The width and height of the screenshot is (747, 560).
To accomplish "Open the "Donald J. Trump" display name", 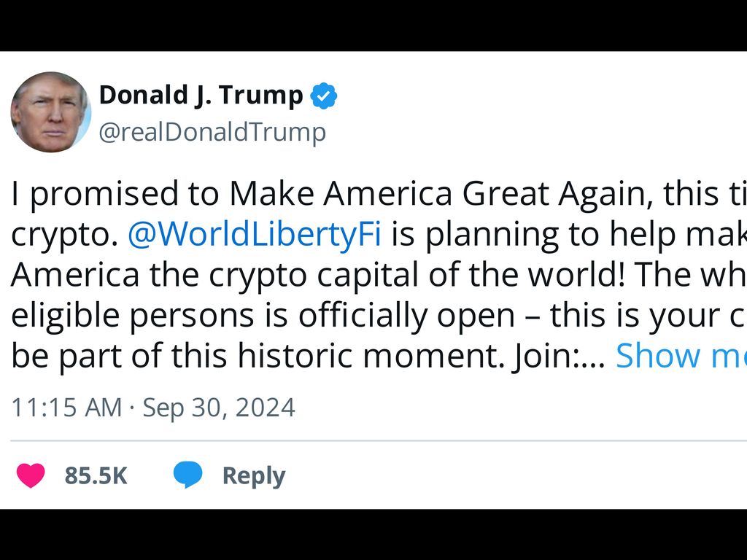I will click(x=201, y=96).
